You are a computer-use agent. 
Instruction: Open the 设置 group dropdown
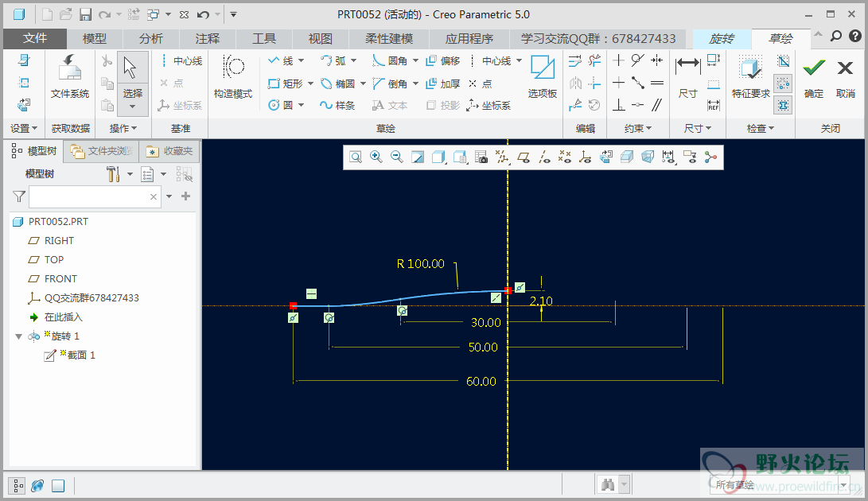pyautogui.click(x=23, y=129)
